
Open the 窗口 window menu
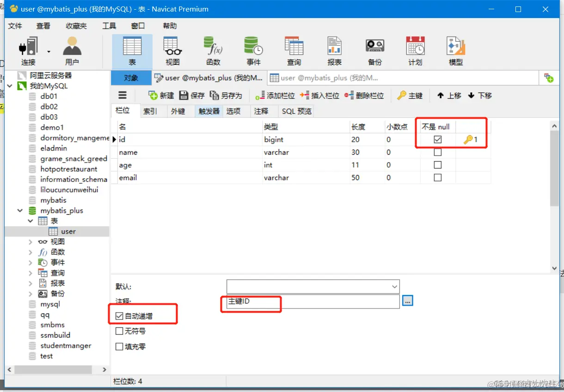[x=138, y=26]
